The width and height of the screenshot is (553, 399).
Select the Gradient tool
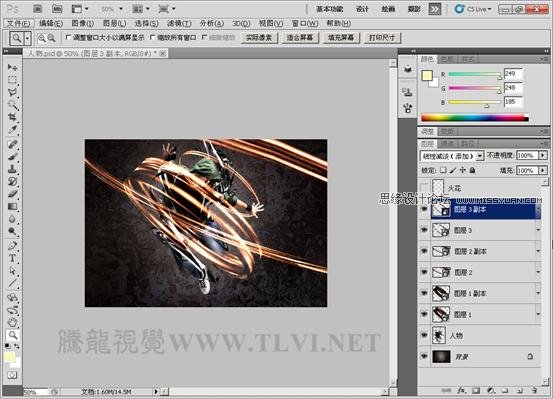pyautogui.click(x=13, y=206)
